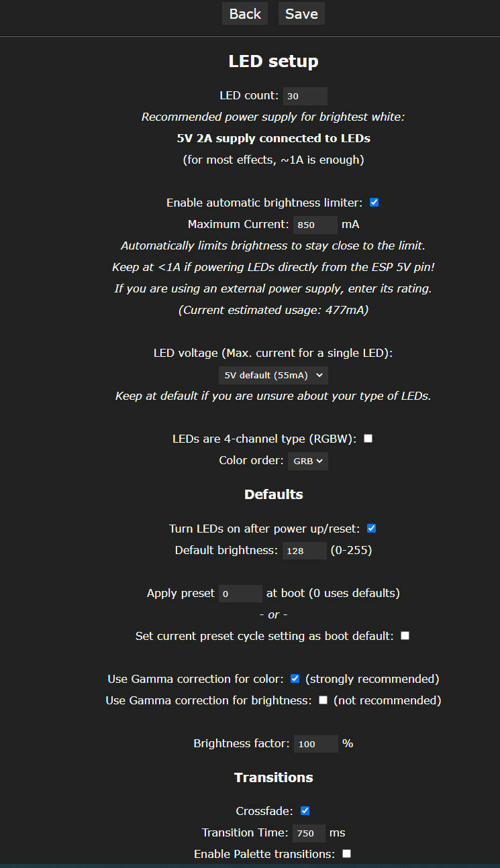Select the Apply preset at boot field
Viewport: 500px width, 868px height.
tap(240, 594)
